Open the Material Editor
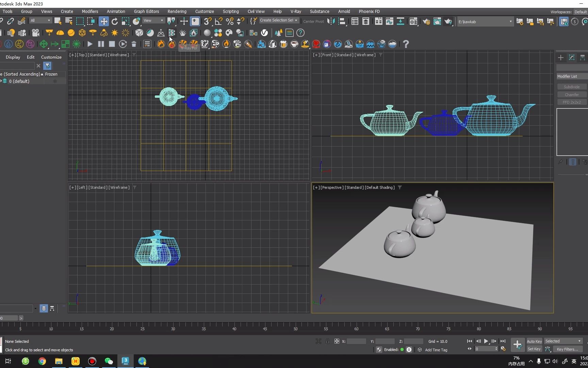The width and height of the screenshot is (588, 368). (x=413, y=21)
